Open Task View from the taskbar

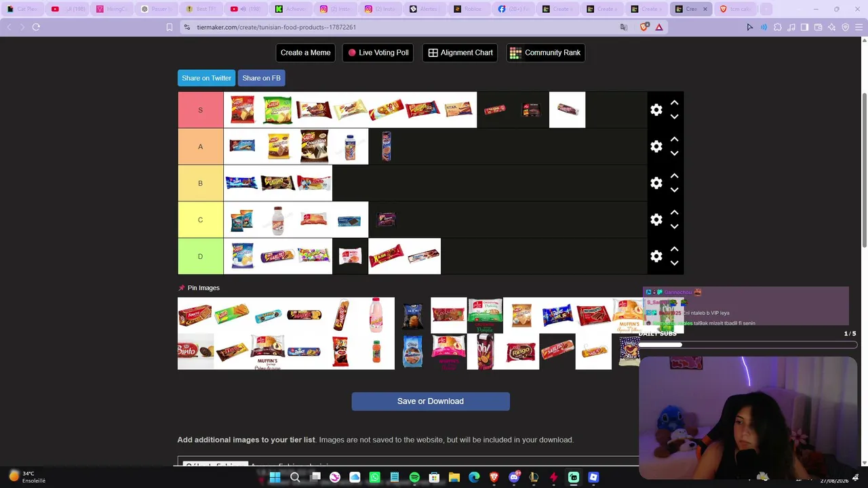[x=315, y=477]
